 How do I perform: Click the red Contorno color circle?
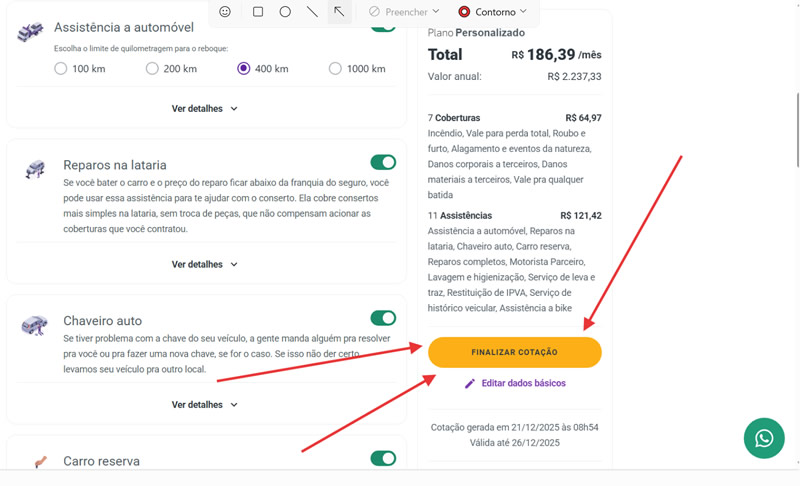[x=464, y=11]
